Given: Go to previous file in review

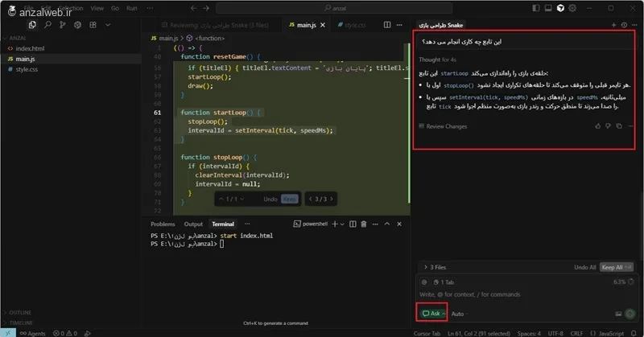Looking at the screenshot, I should pos(311,199).
